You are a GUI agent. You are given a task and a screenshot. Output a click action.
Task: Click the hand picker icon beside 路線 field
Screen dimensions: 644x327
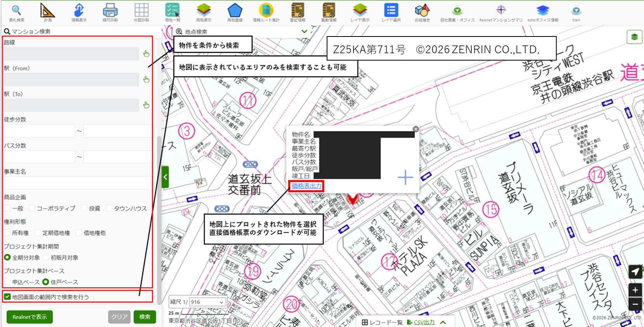pos(146,54)
